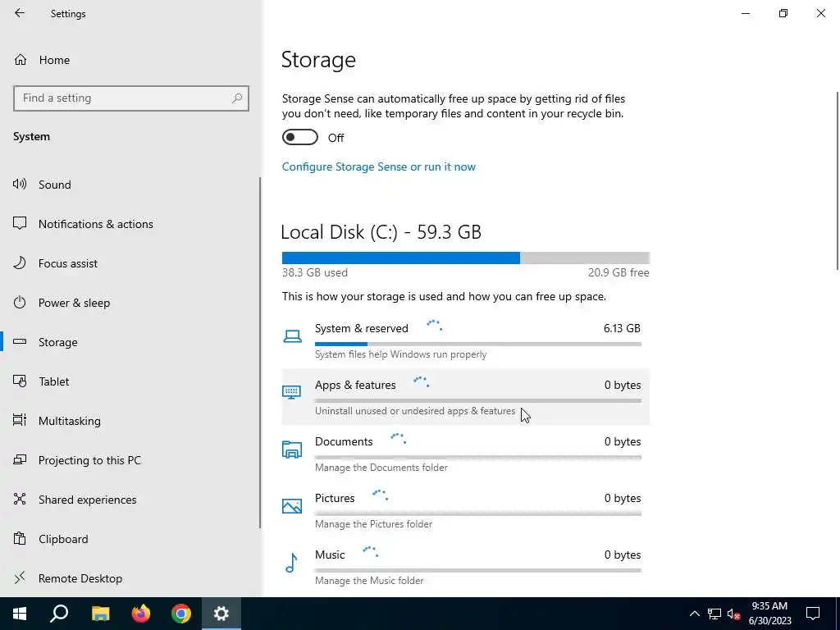Open taskbar search magnifier
The image size is (840, 630).
[x=59, y=614]
